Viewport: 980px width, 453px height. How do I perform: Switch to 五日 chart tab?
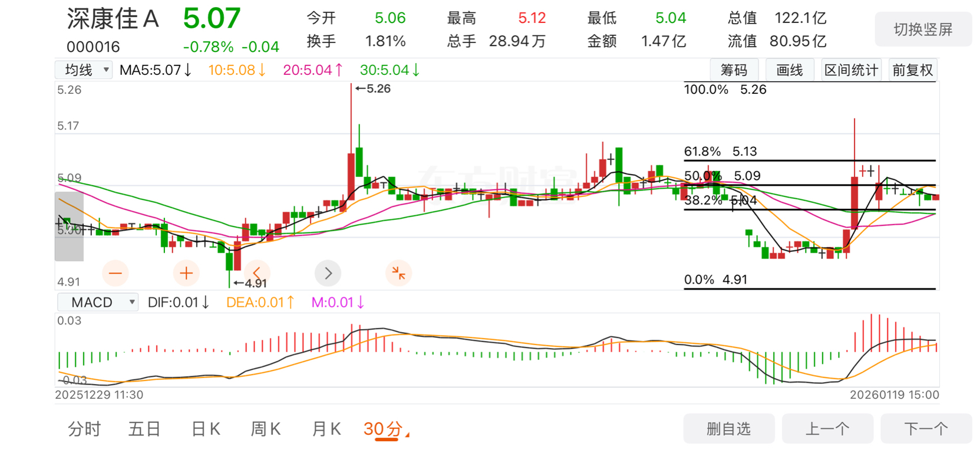144,429
